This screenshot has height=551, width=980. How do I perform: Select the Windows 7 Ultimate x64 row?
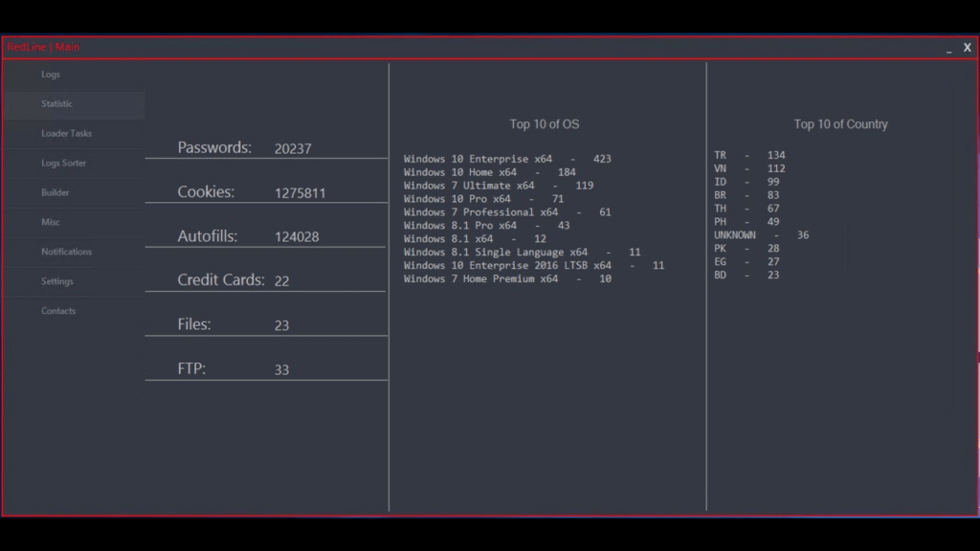(x=499, y=186)
